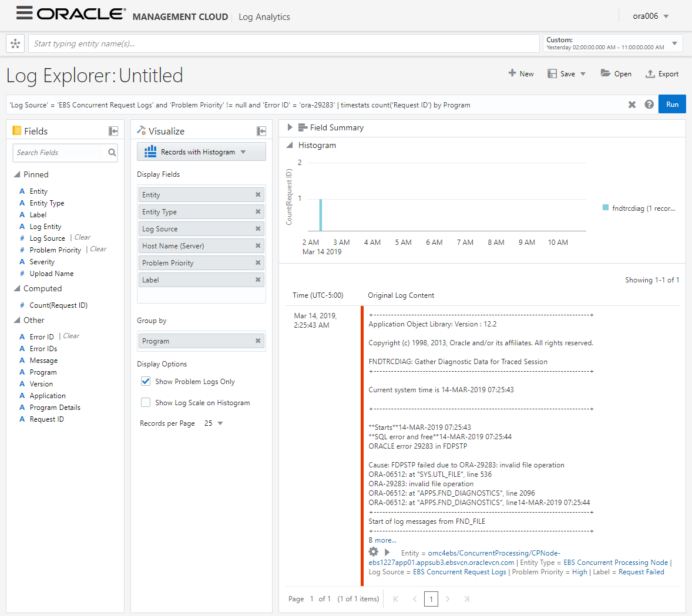Expand log record details arrow
Viewport: 692px width, 616px height.
click(x=387, y=552)
